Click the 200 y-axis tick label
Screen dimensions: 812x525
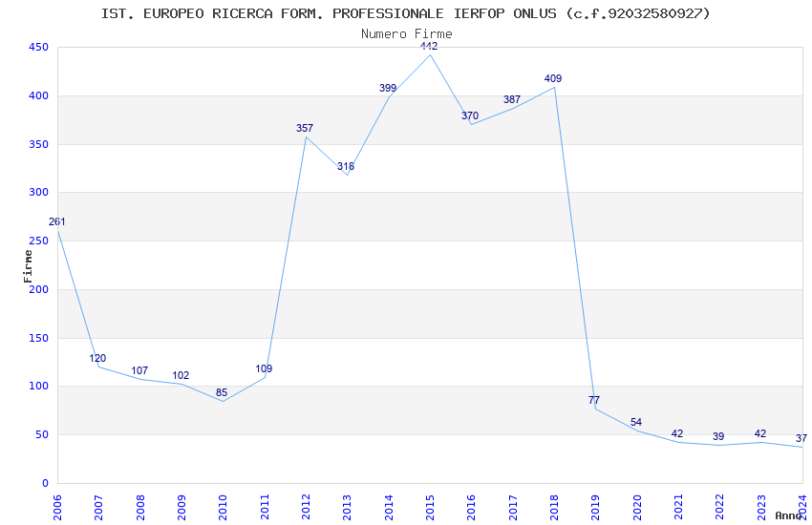(39, 289)
